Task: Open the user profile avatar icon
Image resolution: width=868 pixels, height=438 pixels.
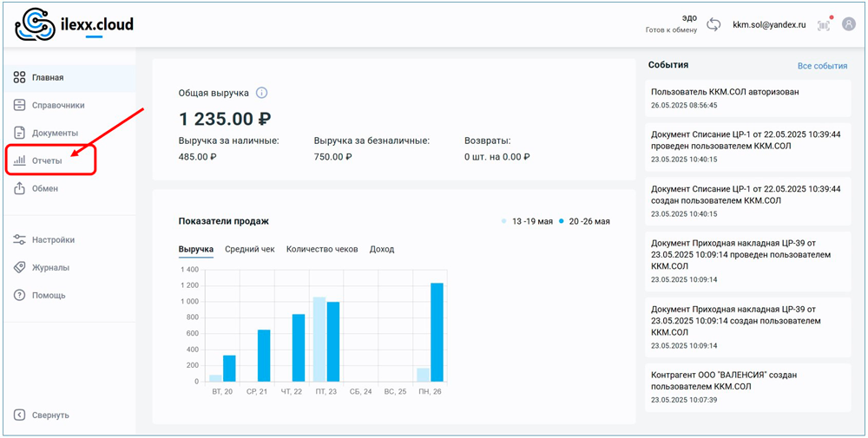Action: coord(848,24)
